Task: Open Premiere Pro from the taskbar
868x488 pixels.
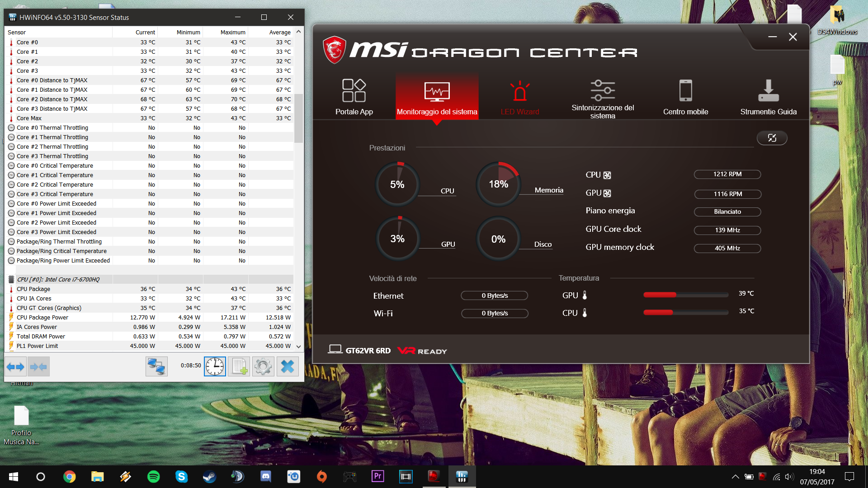Action: [377, 476]
